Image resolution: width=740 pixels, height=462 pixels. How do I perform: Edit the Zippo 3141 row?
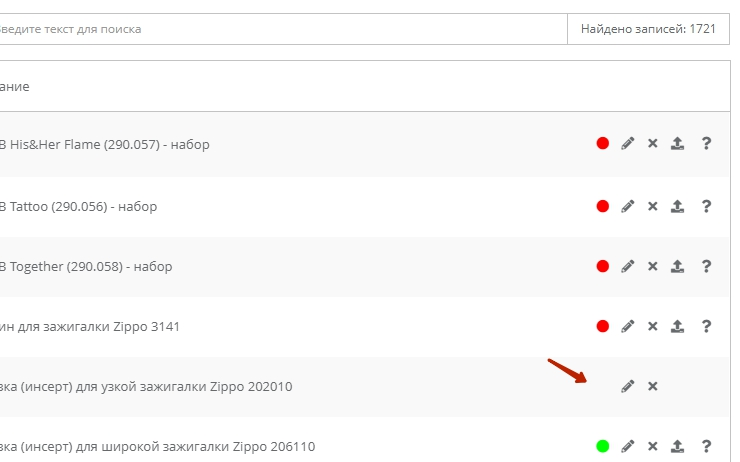[x=628, y=327]
